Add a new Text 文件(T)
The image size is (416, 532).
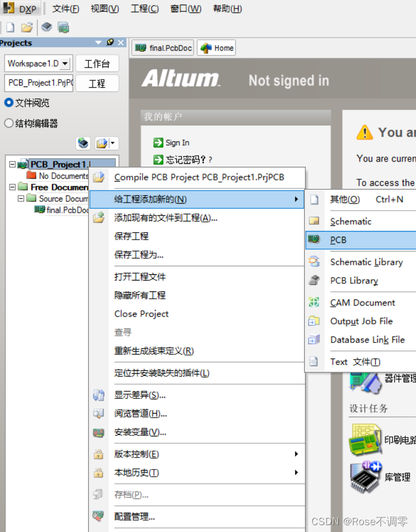(361, 362)
